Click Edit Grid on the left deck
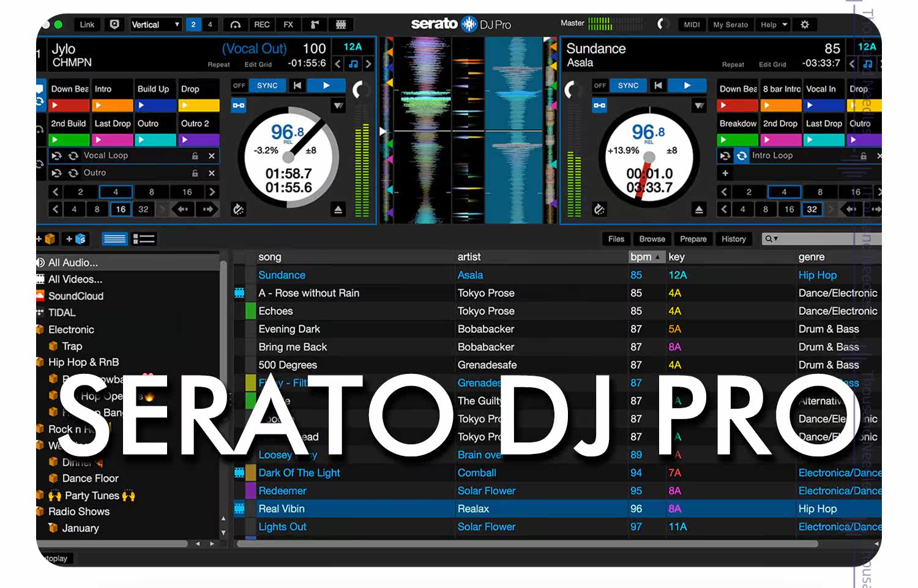Viewport: 918px width, 588px height. 258,64
